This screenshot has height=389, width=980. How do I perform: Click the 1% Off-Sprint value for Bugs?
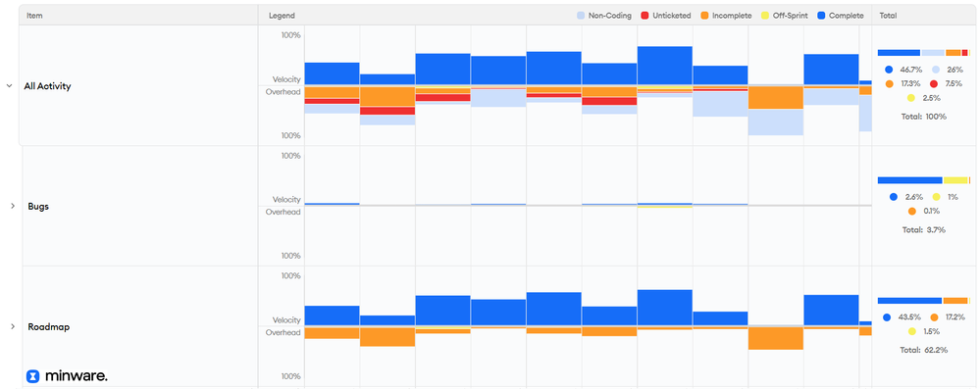[953, 197]
